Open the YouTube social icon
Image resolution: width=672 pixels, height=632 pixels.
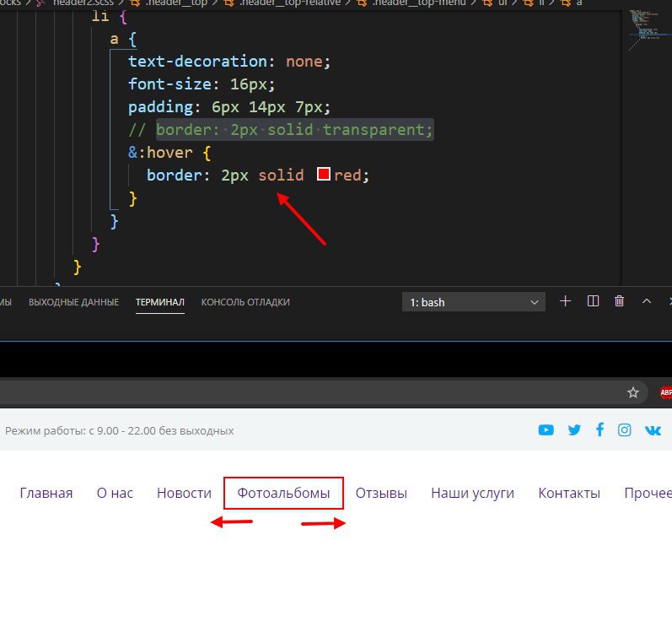click(x=546, y=429)
